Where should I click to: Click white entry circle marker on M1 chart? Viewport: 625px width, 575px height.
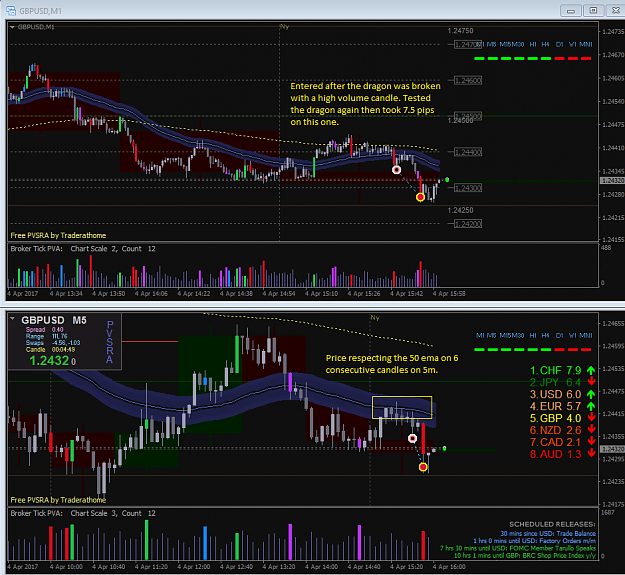pos(396,170)
